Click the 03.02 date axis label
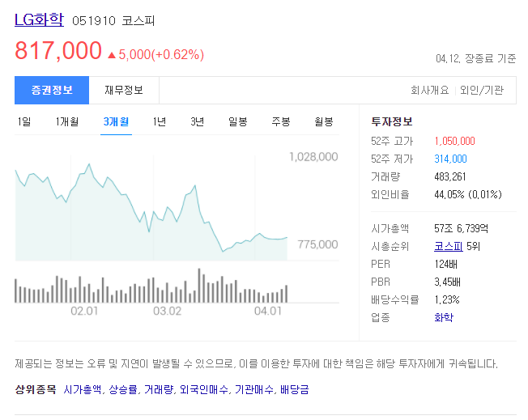 pos(167,311)
